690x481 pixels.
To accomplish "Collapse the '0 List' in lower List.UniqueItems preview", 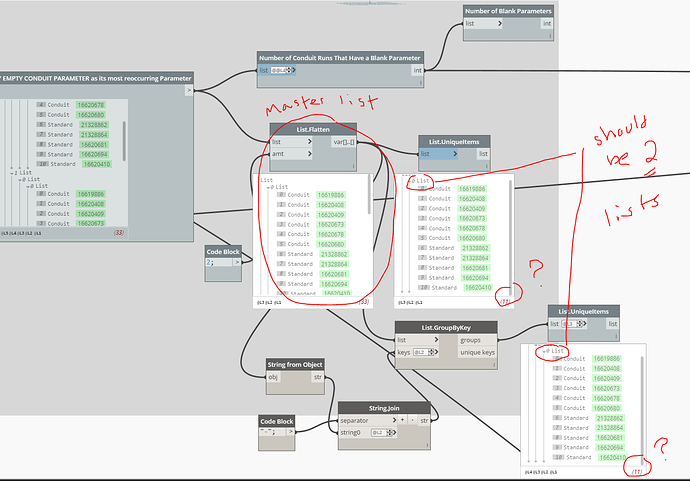I will [544, 351].
